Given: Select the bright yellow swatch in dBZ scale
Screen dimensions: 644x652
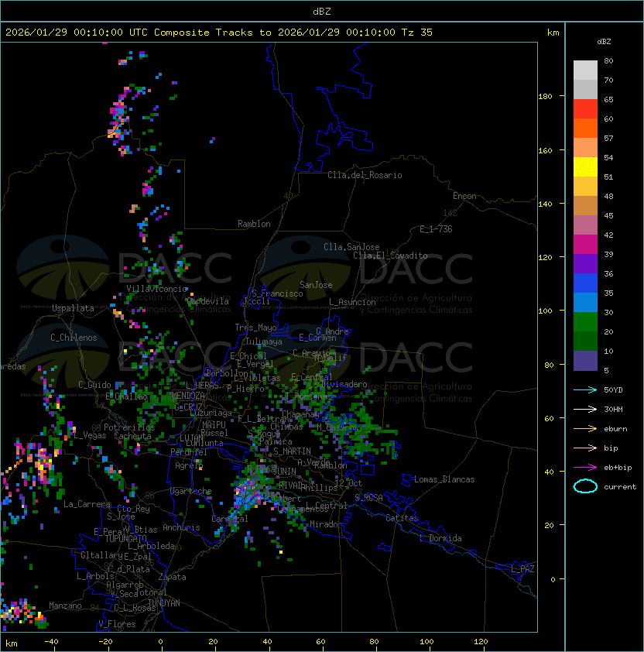Looking at the screenshot, I should click(585, 167).
